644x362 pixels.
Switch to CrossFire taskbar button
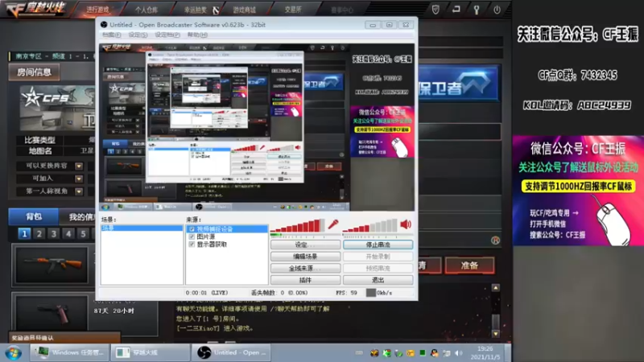click(151, 352)
